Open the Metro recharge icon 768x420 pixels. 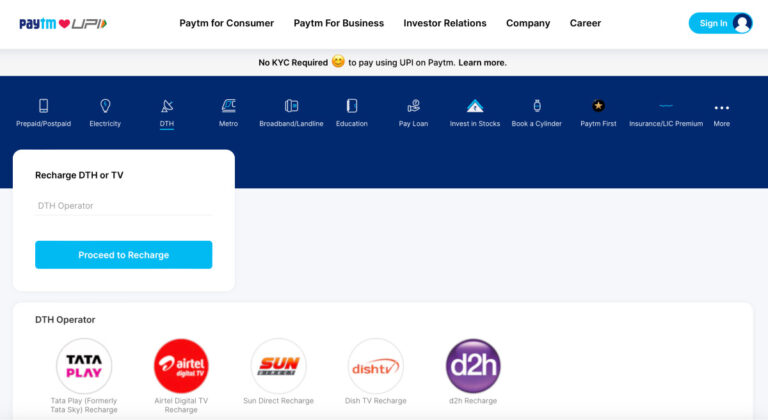coord(228,106)
